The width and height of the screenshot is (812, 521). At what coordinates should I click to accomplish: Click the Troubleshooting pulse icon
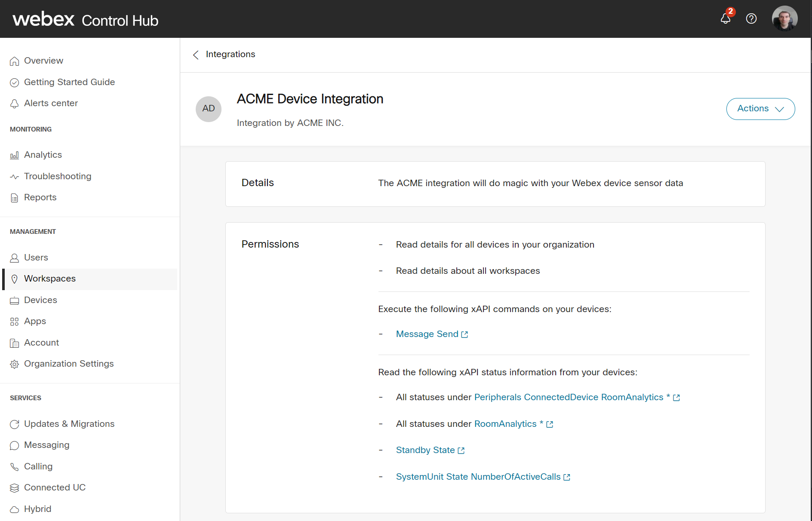(15, 177)
